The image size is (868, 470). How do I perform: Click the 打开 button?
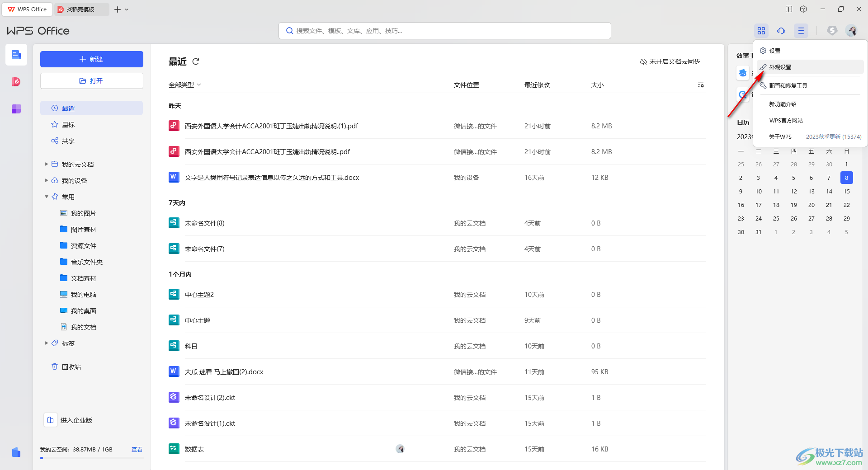click(x=92, y=81)
